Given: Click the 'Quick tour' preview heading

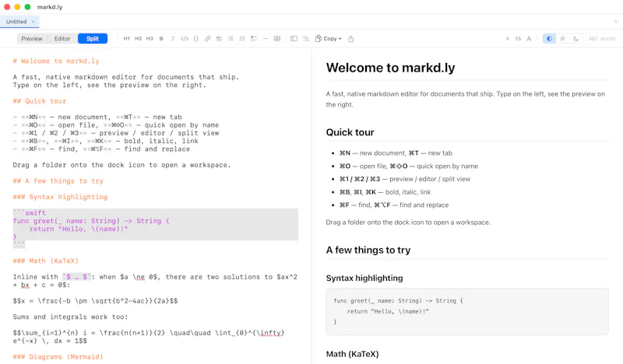Looking at the screenshot, I should pos(350,132).
